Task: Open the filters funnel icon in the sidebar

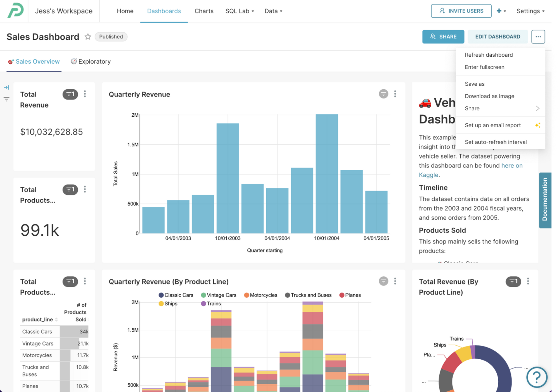Action: pyautogui.click(x=6, y=99)
